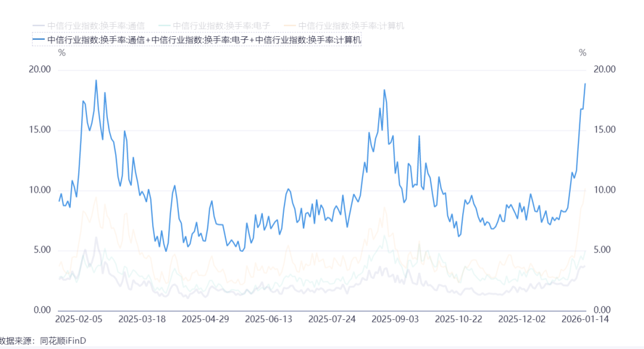Select the right axis 0.00 label
644x349 pixels.
click(x=602, y=310)
